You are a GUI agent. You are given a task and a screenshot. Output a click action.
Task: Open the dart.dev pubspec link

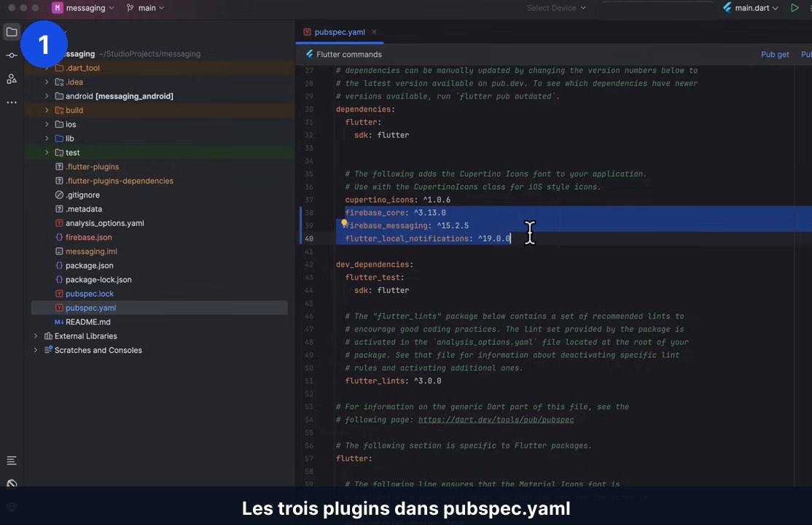coord(496,420)
